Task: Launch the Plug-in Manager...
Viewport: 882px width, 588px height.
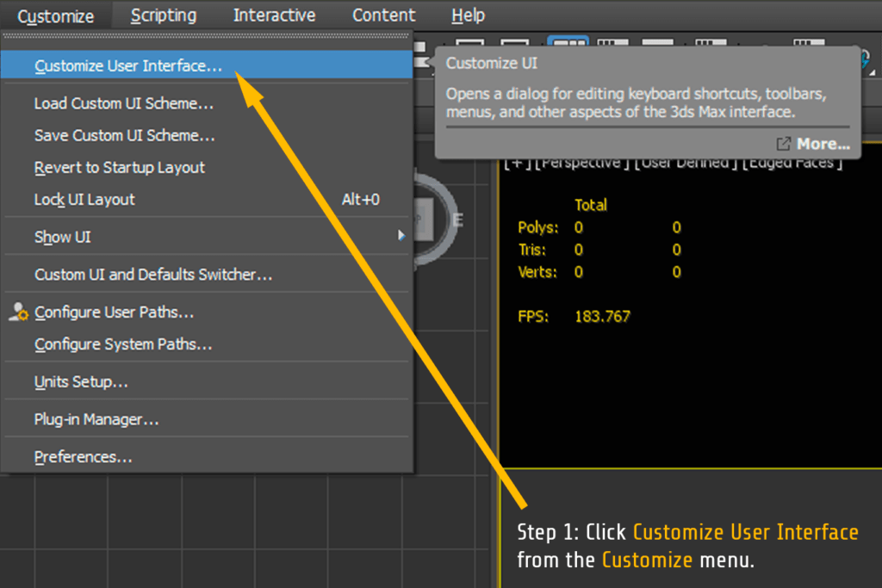Action: click(207, 419)
